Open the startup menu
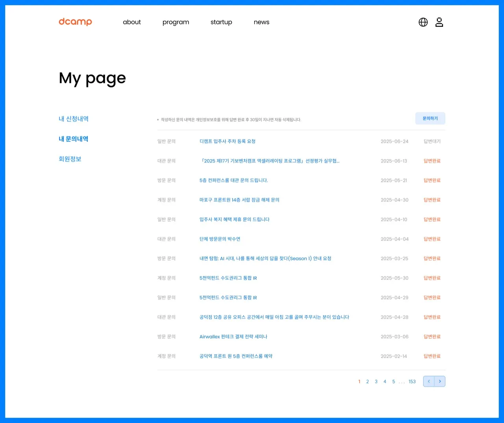 point(221,22)
